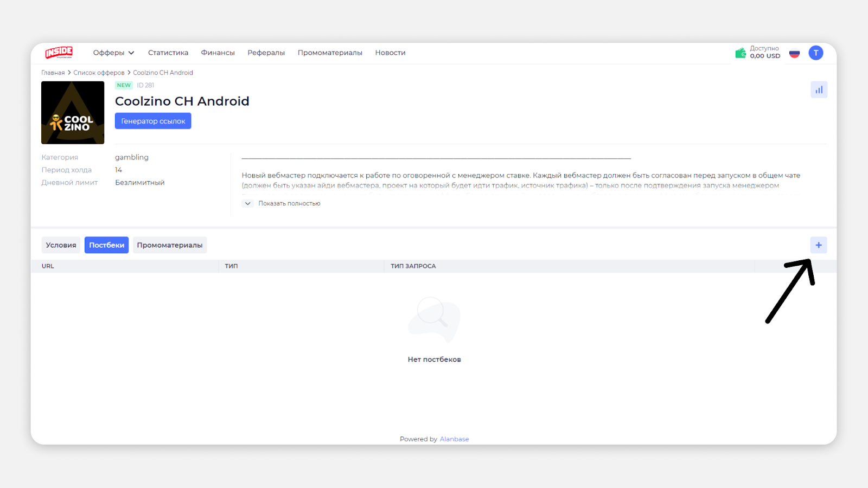
Task: Open the wallet balance icon
Action: (741, 53)
